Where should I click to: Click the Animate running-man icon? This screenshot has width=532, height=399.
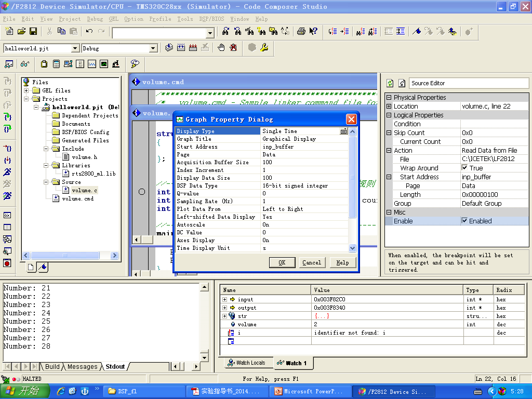click(7, 196)
